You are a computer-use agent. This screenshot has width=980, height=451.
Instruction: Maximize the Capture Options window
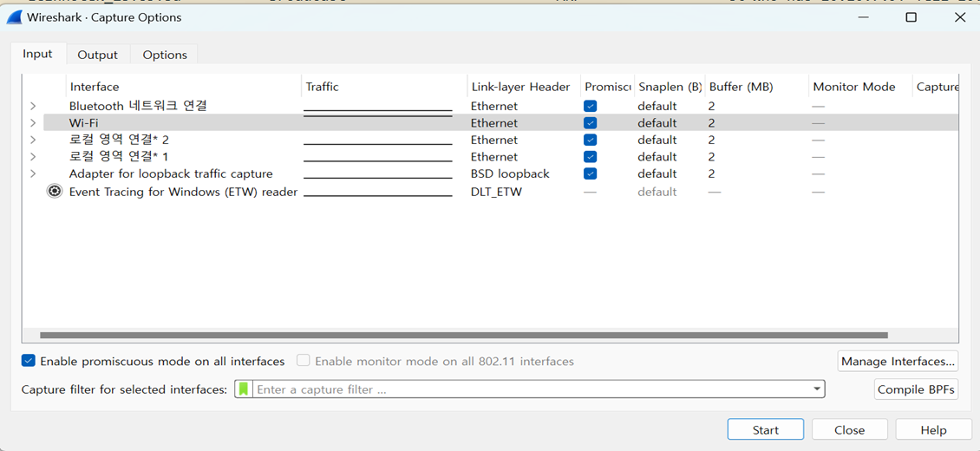(911, 17)
